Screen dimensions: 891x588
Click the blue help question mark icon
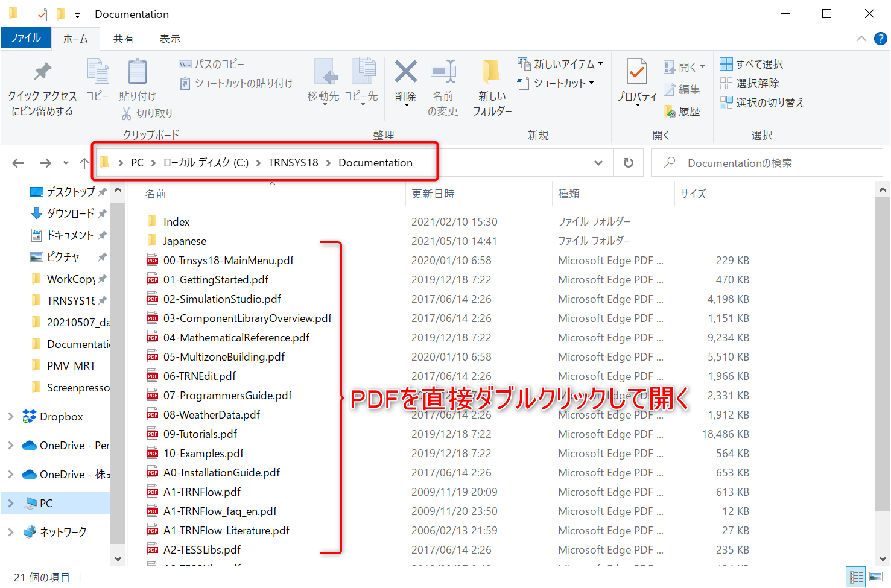[881, 39]
